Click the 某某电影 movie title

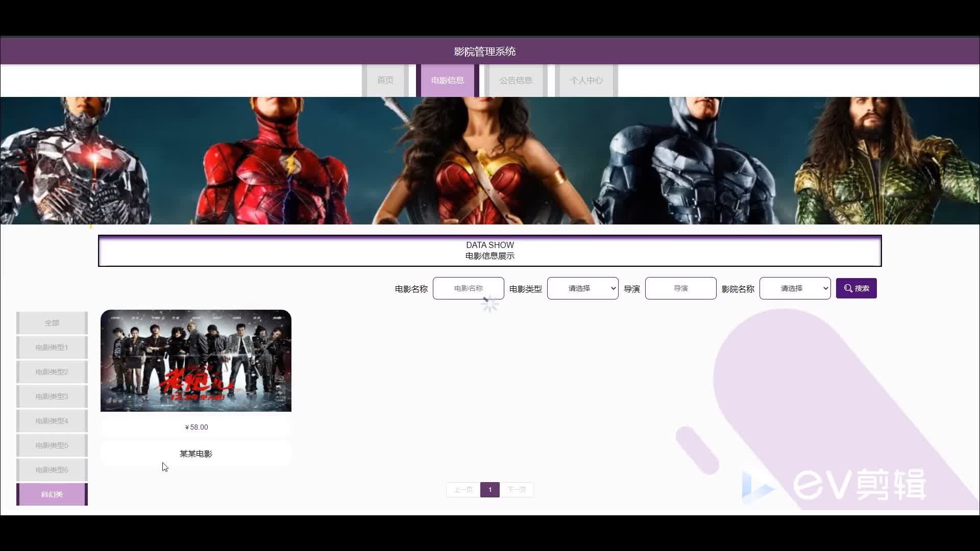tap(196, 454)
